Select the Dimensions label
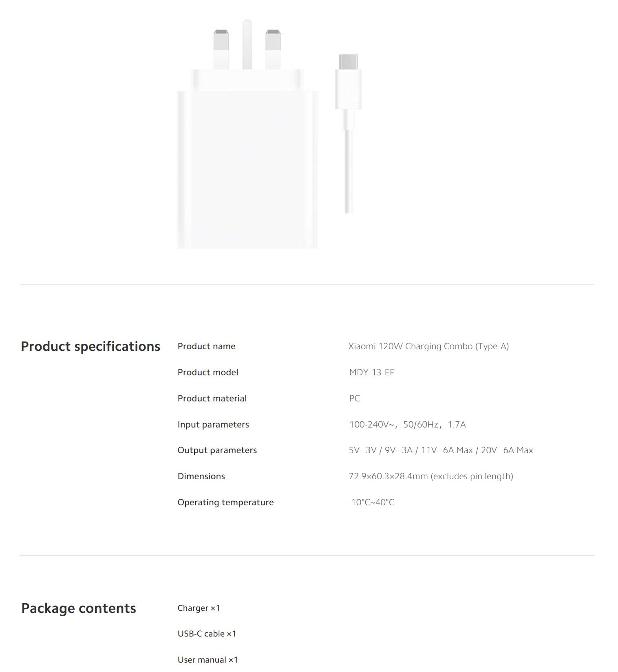The width and height of the screenshot is (618, 672). pos(201,476)
